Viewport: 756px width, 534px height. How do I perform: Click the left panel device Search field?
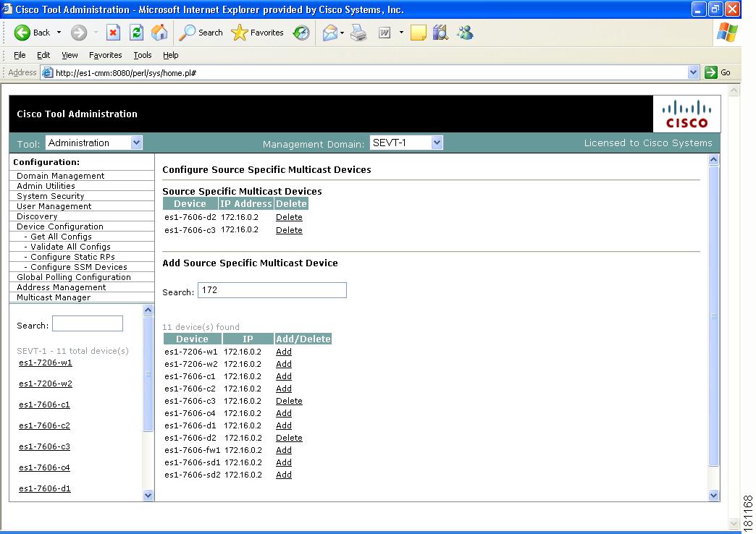click(x=88, y=323)
